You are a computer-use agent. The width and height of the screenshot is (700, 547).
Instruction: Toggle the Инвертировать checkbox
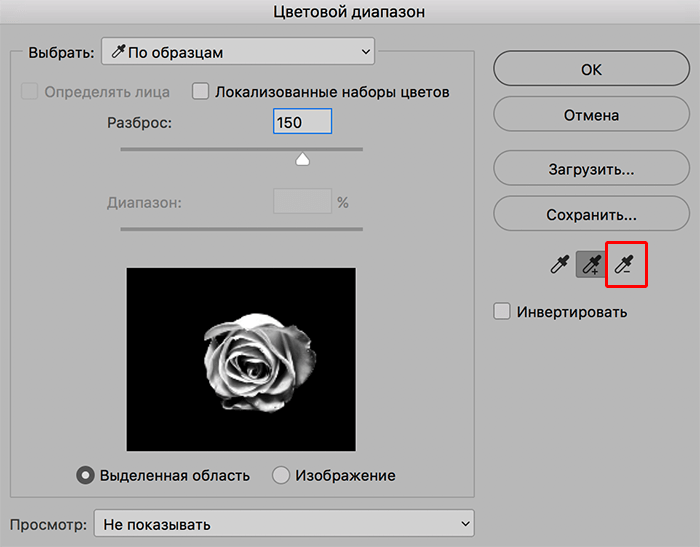tap(502, 311)
